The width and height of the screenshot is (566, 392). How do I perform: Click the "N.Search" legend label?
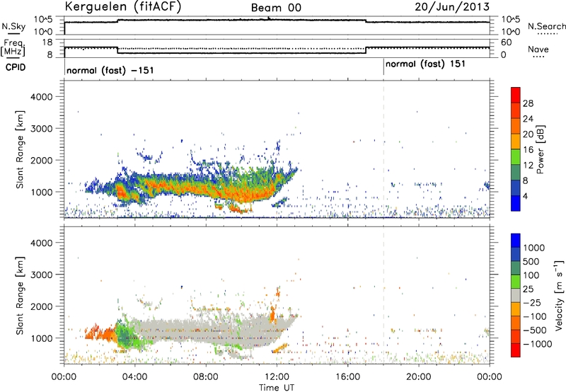(547, 26)
